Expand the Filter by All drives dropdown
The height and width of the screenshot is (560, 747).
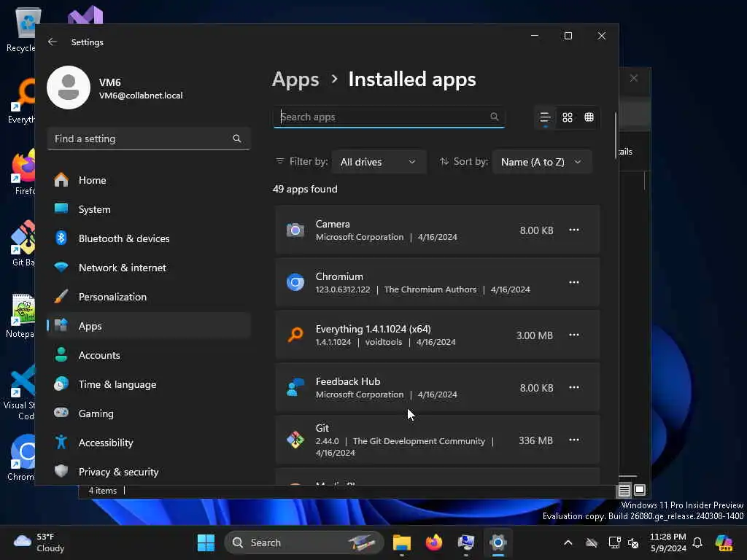coord(379,162)
